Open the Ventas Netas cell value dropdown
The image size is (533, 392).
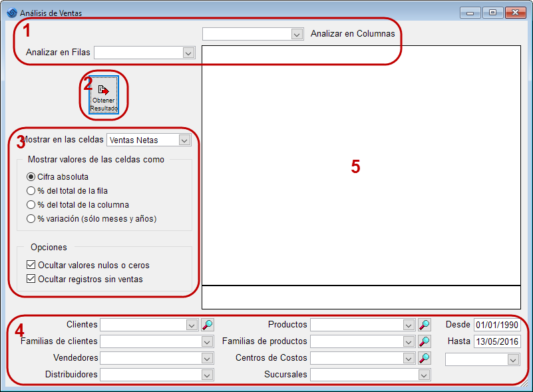184,140
